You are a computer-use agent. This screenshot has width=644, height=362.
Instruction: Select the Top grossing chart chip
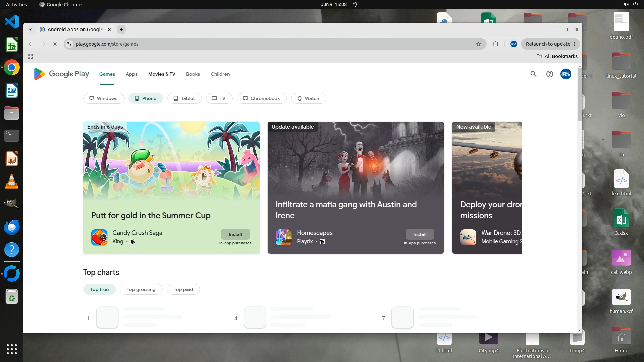point(141,289)
